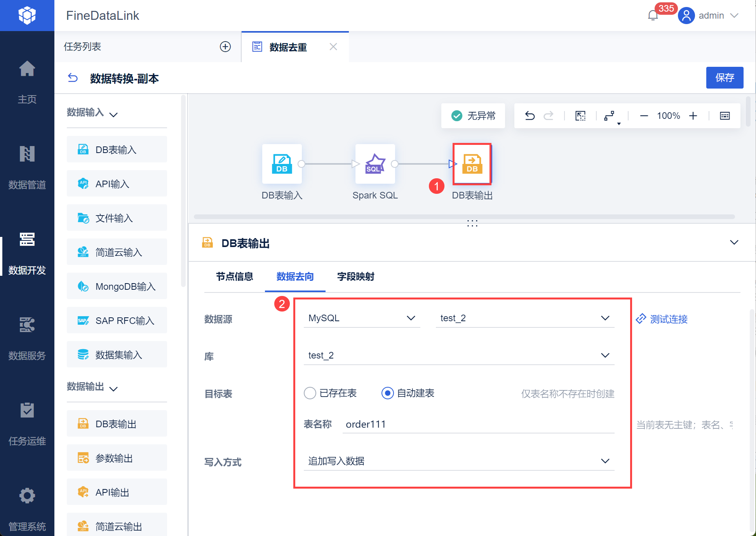
Task: Select the 已存在表 radio button
Action: tap(310, 393)
